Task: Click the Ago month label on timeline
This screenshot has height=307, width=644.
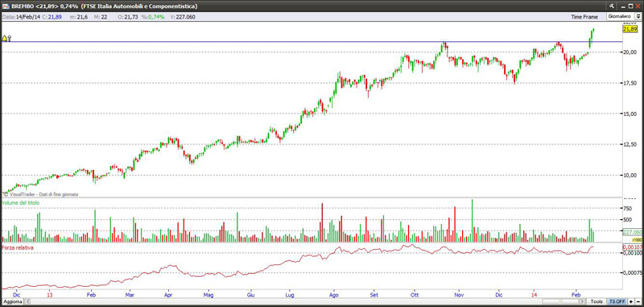Action: [x=334, y=295]
